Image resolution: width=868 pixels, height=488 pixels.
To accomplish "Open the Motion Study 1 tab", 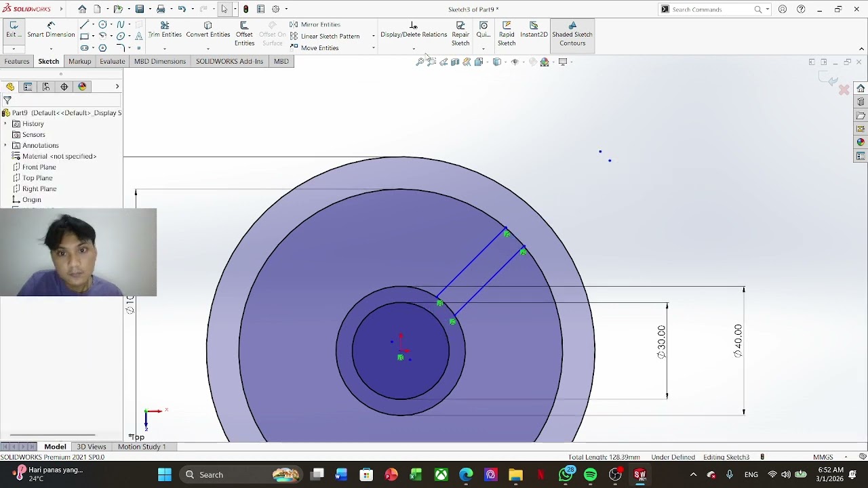I will pos(142,447).
